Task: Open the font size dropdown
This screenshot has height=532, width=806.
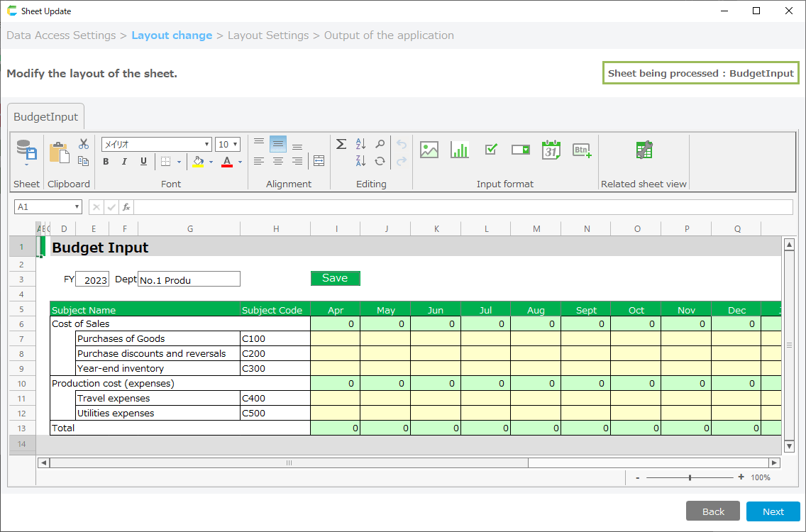Action: [235, 145]
